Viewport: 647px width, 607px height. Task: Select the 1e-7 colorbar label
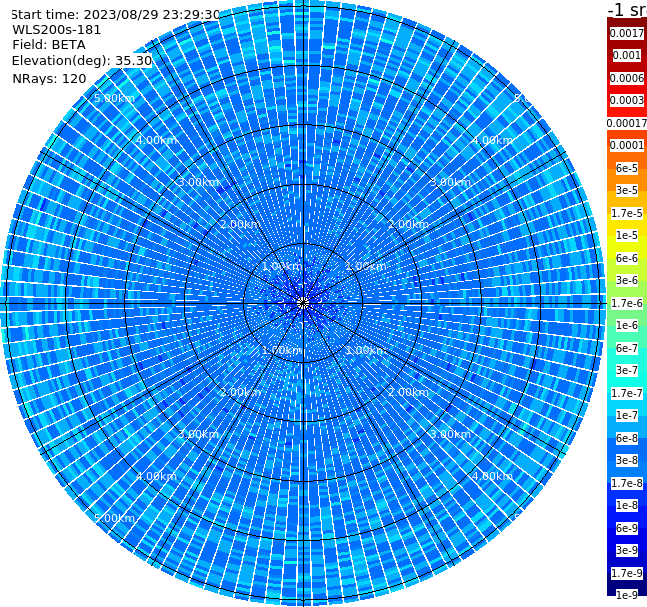tap(627, 415)
